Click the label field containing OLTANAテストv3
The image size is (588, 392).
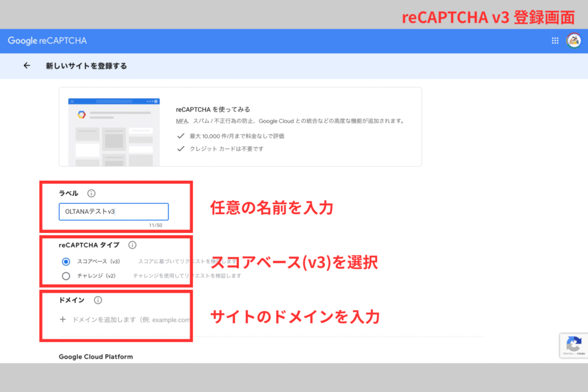pos(113,212)
